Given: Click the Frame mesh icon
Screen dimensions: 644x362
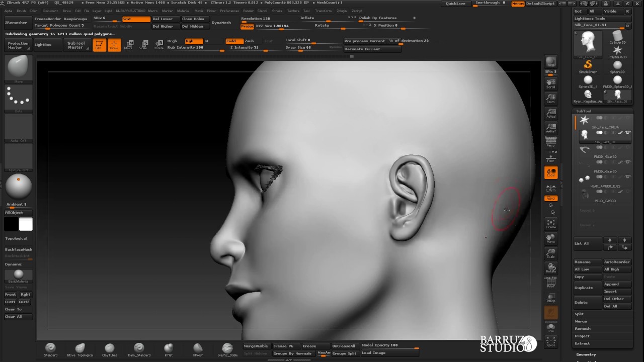Looking at the screenshot, I should pos(551,223).
